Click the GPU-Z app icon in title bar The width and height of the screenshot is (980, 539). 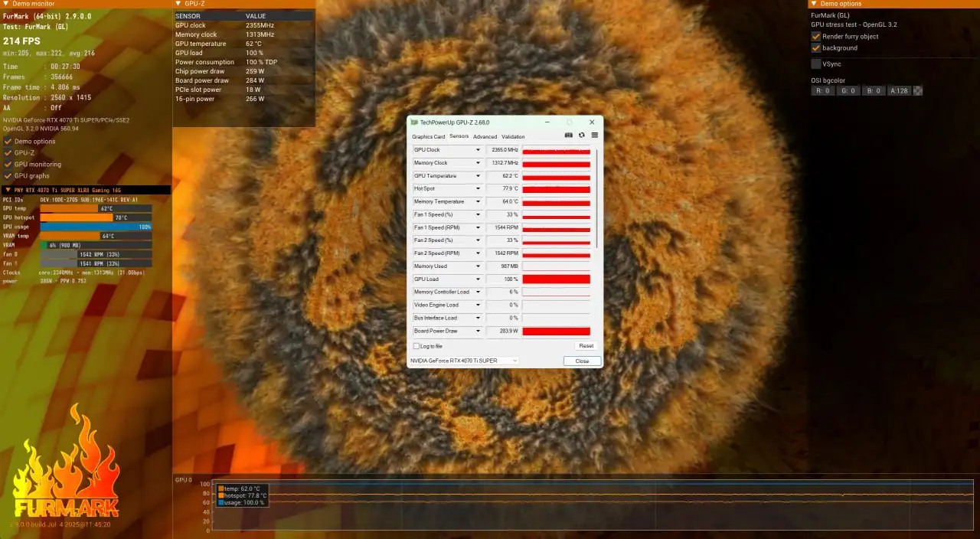pos(414,122)
